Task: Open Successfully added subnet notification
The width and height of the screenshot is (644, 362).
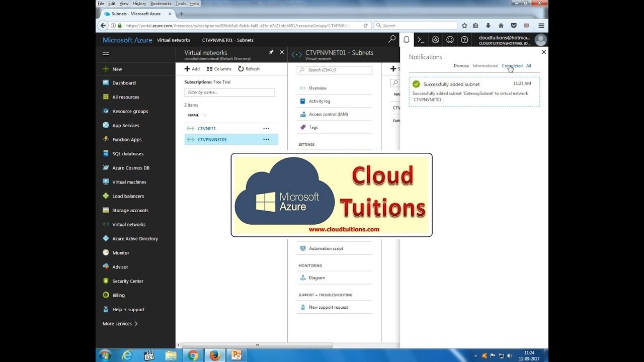Action: [x=474, y=92]
